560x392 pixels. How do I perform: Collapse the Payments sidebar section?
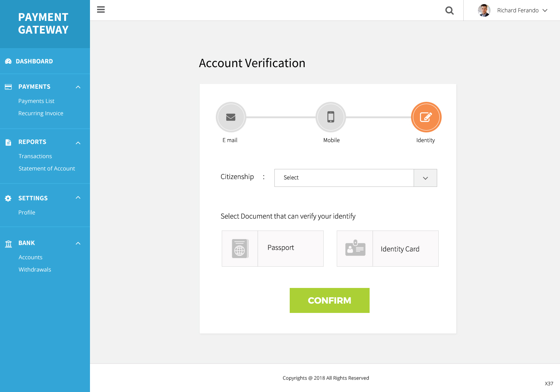click(x=78, y=87)
